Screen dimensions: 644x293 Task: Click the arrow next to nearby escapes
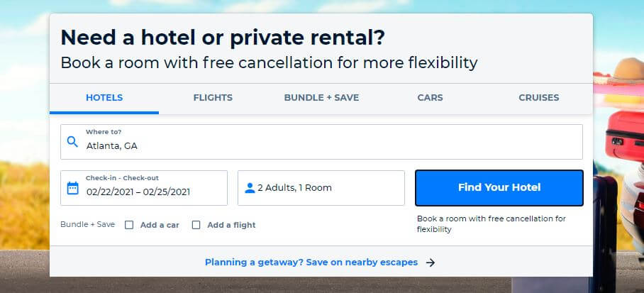(431, 262)
